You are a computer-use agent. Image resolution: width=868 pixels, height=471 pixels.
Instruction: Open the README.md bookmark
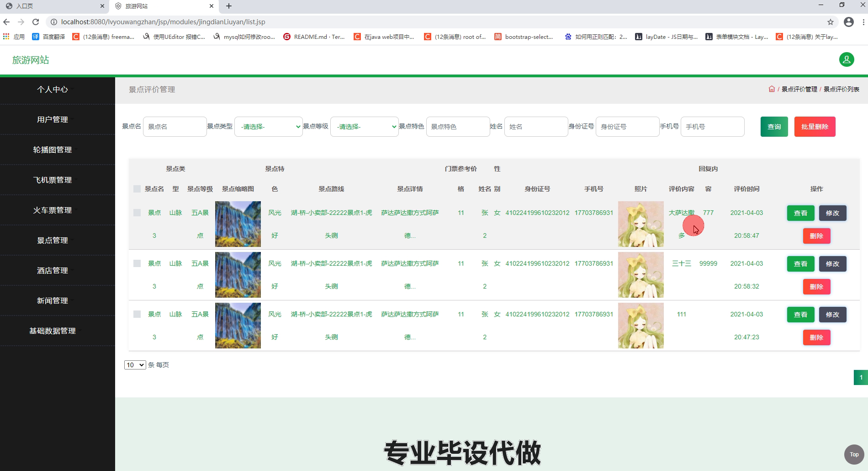[x=314, y=37]
